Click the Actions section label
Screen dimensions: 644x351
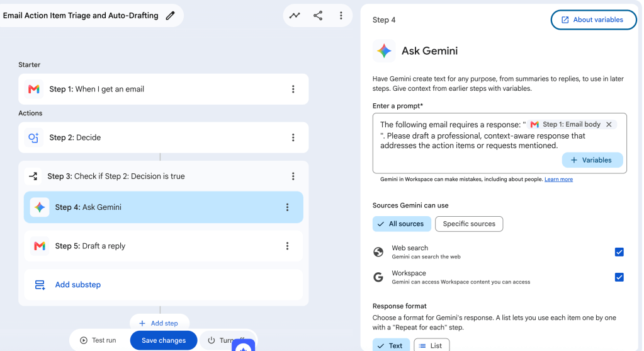(30, 113)
